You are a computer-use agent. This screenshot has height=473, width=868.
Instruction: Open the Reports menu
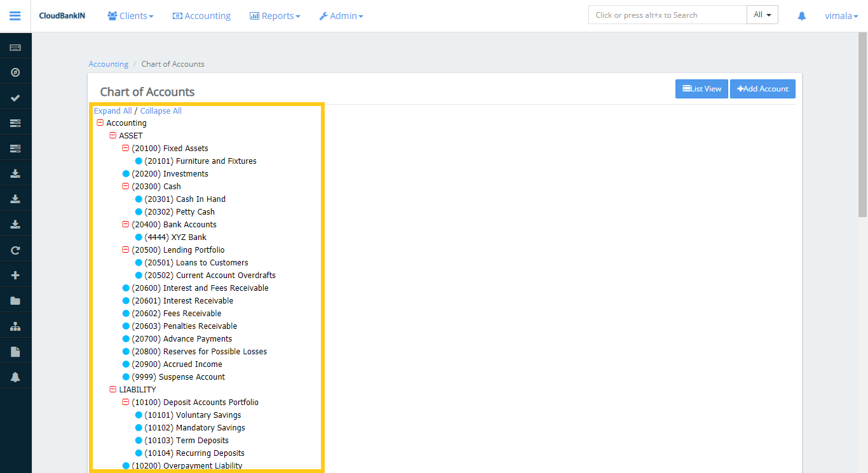point(275,15)
